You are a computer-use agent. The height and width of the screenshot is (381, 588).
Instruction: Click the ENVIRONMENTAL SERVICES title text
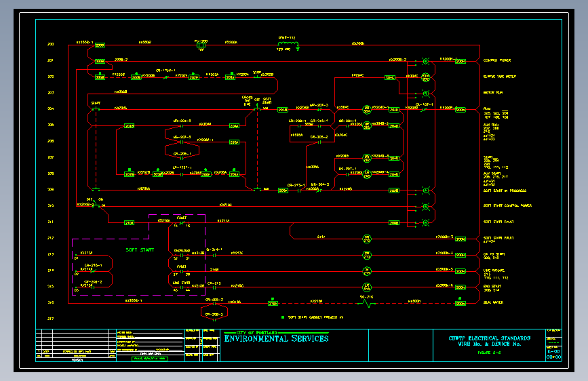(x=277, y=338)
